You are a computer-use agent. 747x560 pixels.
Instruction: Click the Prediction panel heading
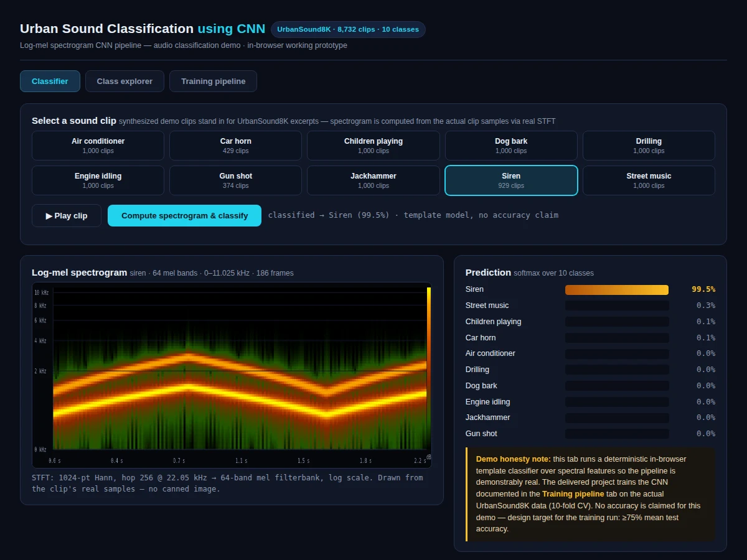[x=488, y=273]
